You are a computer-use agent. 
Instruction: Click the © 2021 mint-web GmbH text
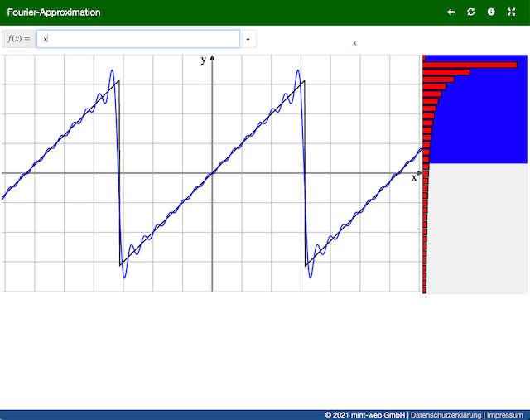coord(364,415)
